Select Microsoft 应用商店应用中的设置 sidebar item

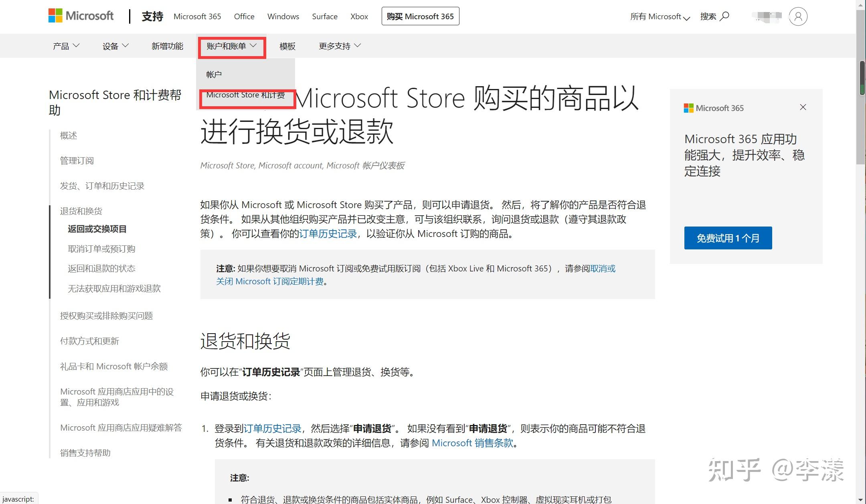pyautogui.click(x=117, y=397)
